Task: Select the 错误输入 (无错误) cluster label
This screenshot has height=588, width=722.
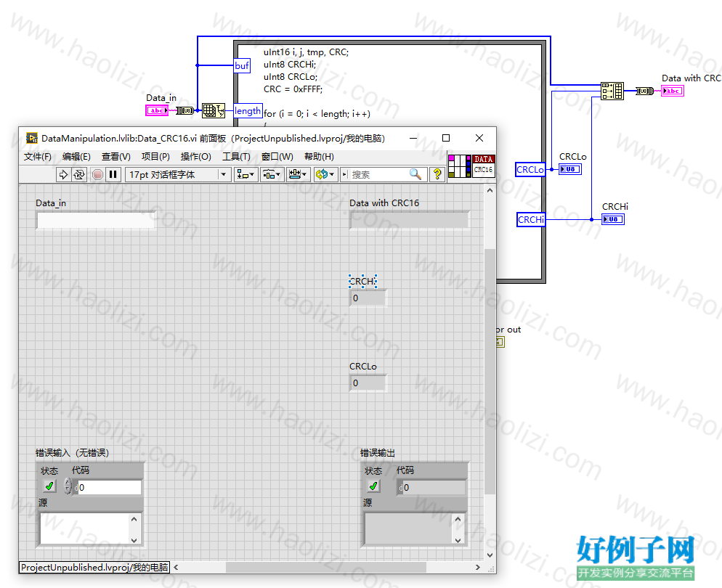Action: pos(73,453)
